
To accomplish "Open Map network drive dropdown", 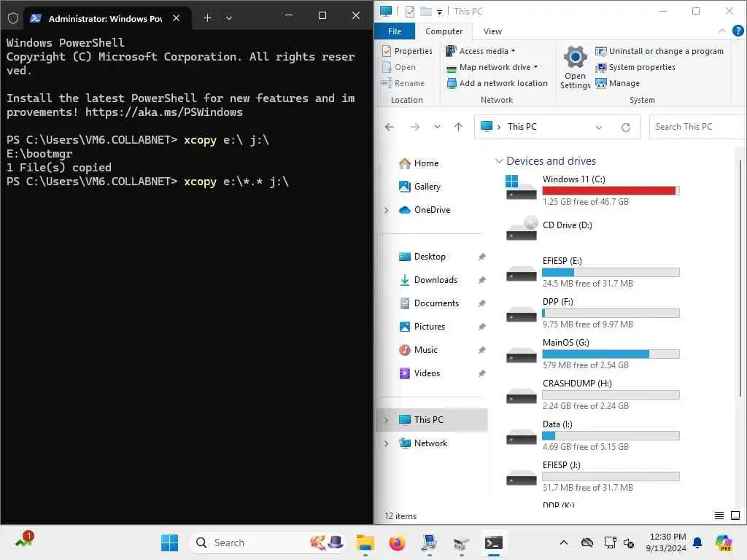I will [492, 67].
